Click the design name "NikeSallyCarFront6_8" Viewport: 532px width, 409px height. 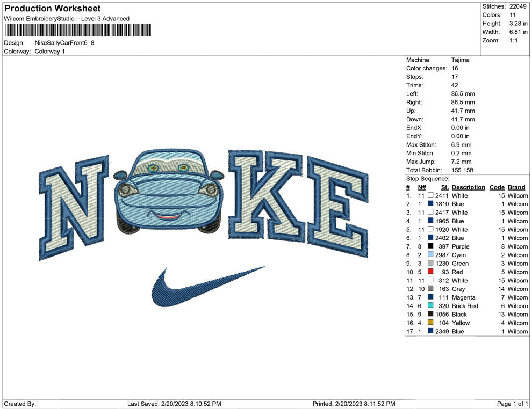(x=64, y=43)
